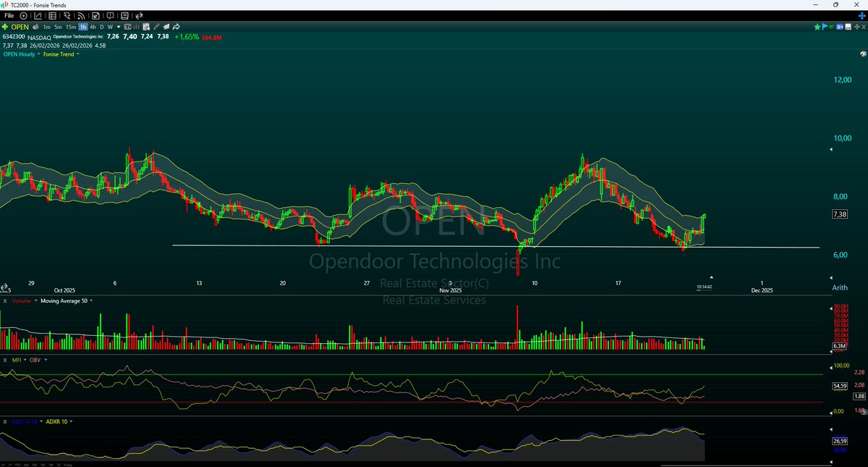Open the chart color palette icon
This screenshot has height=467, width=868.
point(863,54)
